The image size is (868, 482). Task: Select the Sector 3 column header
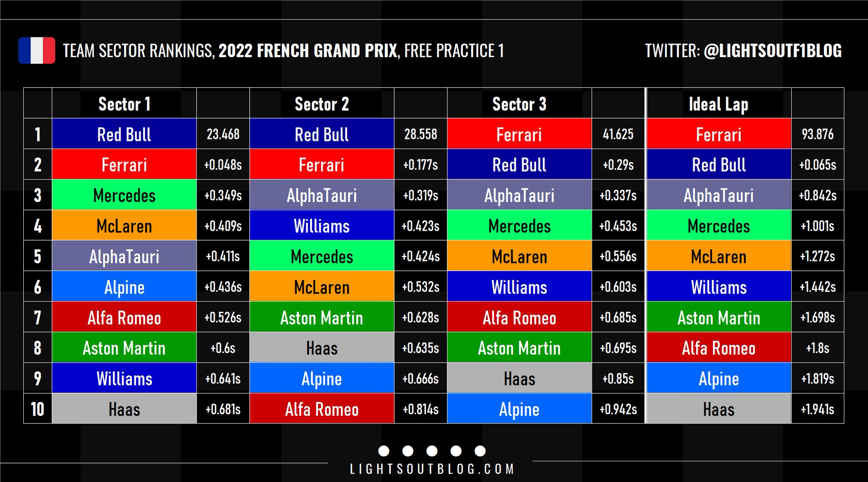click(x=519, y=104)
